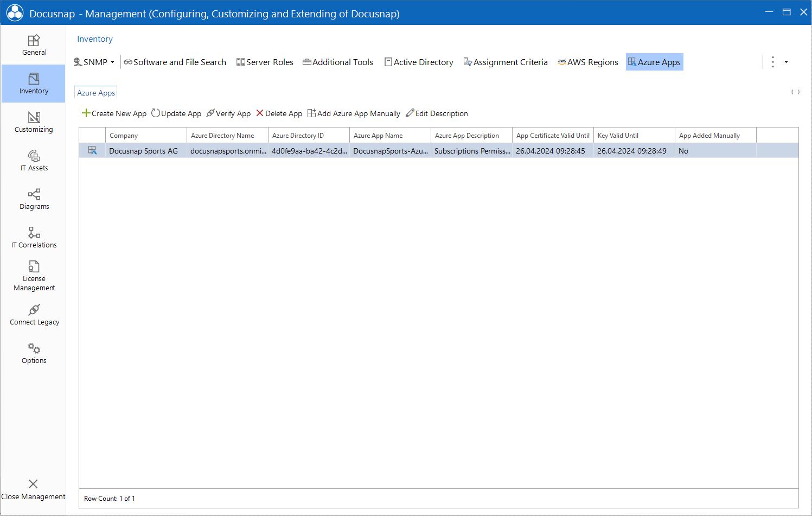This screenshot has height=516, width=812.
Task: Sort by Azure App Description column
Action: point(472,135)
